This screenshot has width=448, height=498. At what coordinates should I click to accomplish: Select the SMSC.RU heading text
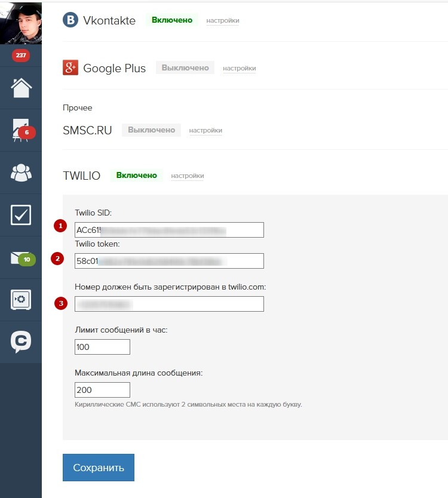(x=87, y=131)
